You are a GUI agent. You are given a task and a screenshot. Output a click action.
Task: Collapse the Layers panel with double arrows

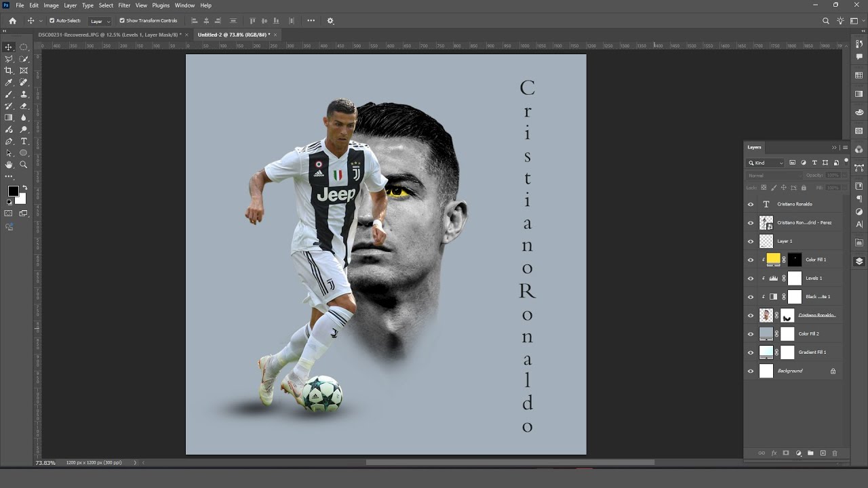[834, 147]
